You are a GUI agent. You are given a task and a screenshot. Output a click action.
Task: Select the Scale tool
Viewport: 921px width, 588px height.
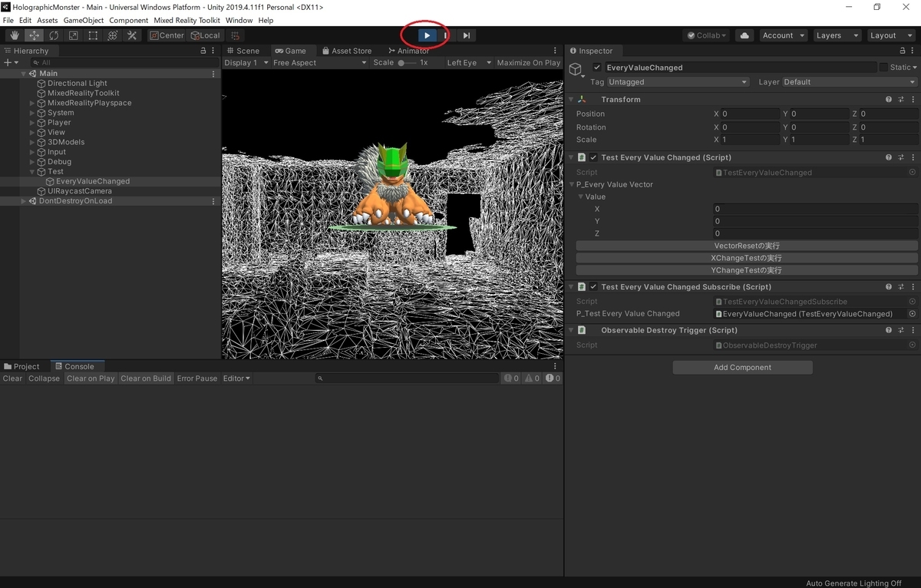coord(73,35)
